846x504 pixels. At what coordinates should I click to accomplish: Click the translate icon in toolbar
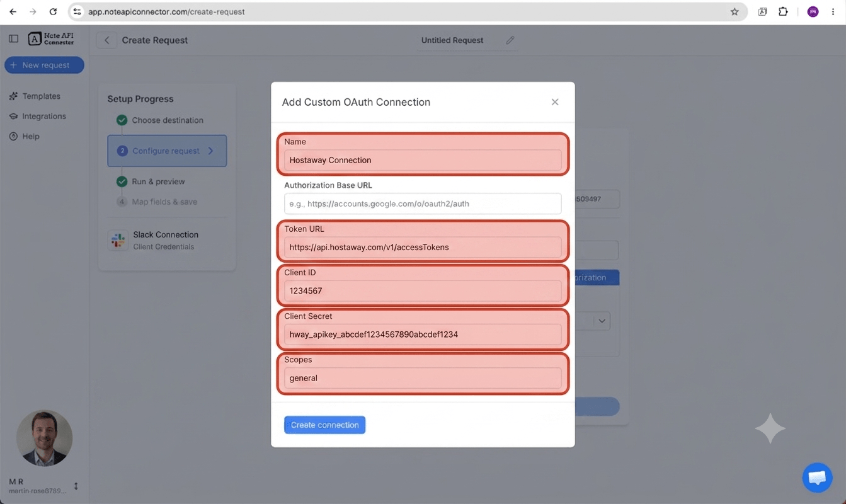[x=762, y=11]
